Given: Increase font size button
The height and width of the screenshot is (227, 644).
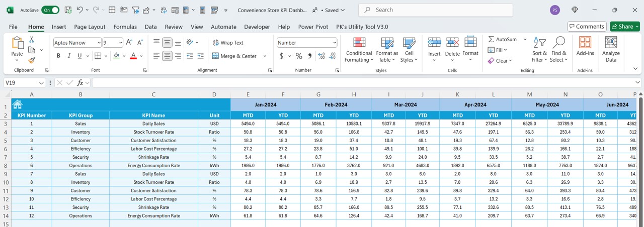Looking at the screenshot, I should coord(129,43).
